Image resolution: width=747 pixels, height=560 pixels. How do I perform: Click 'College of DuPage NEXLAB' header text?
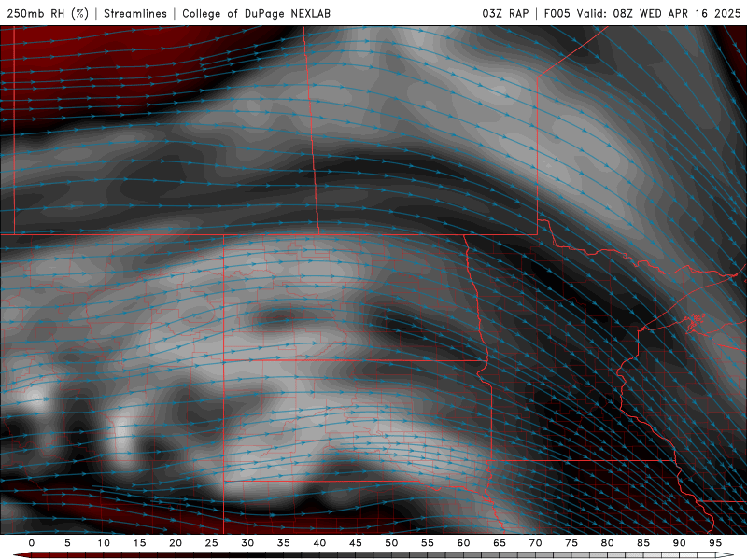[x=256, y=13]
